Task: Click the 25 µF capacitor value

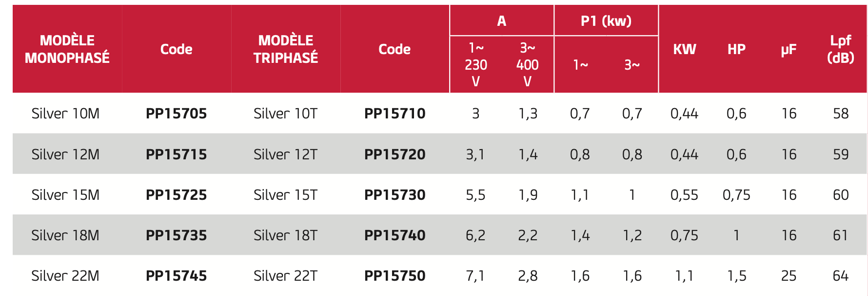Action: tap(789, 276)
